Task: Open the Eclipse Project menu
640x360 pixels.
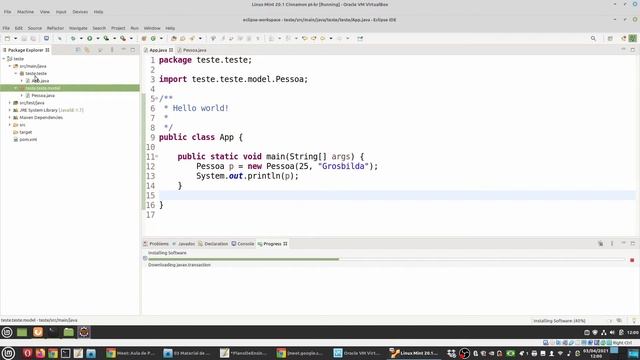Action: (x=118, y=28)
